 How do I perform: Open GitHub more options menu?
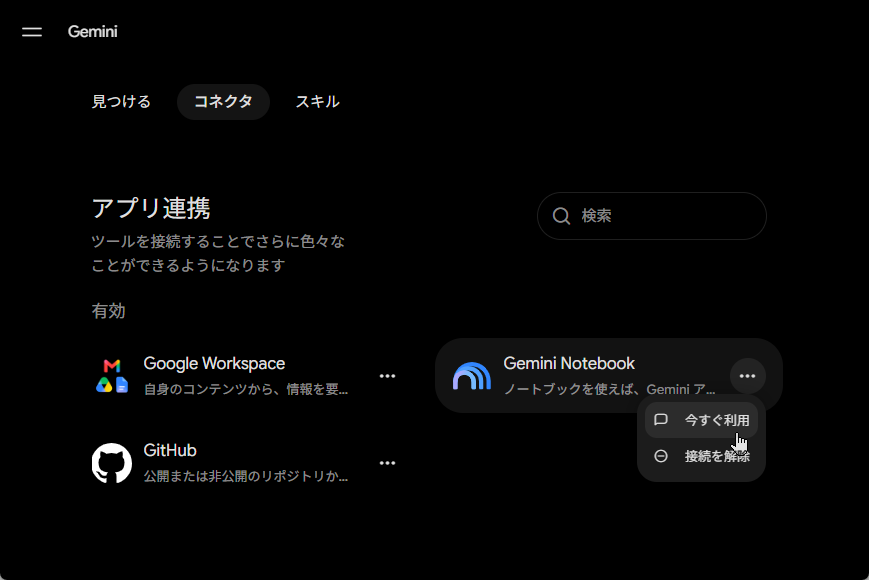pyautogui.click(x=387, y=463)
